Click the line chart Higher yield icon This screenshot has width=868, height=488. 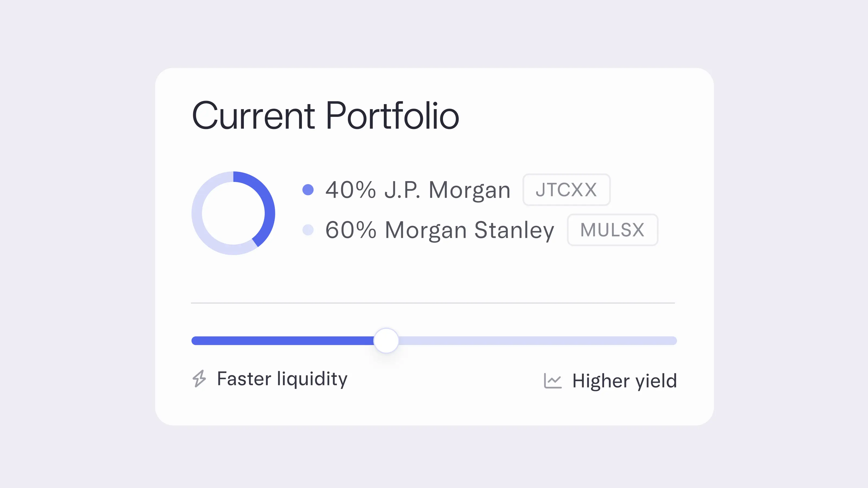click(553, 381)
